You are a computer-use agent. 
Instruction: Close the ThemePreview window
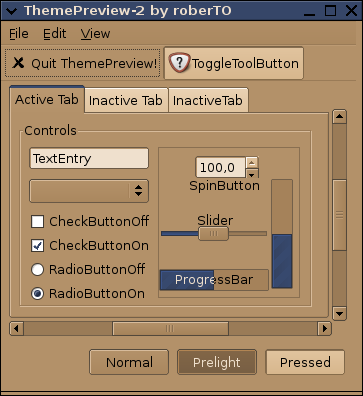coord(351,11)
